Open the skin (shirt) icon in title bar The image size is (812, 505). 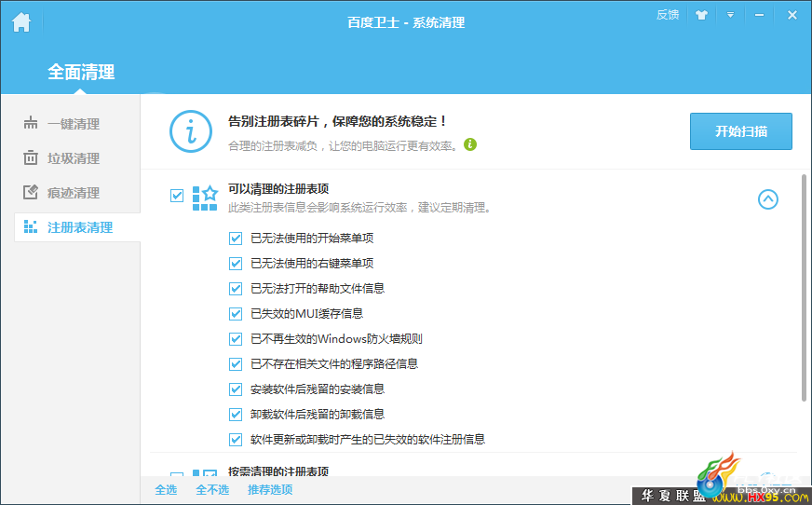pyautogui.click(x=702, y=15)
